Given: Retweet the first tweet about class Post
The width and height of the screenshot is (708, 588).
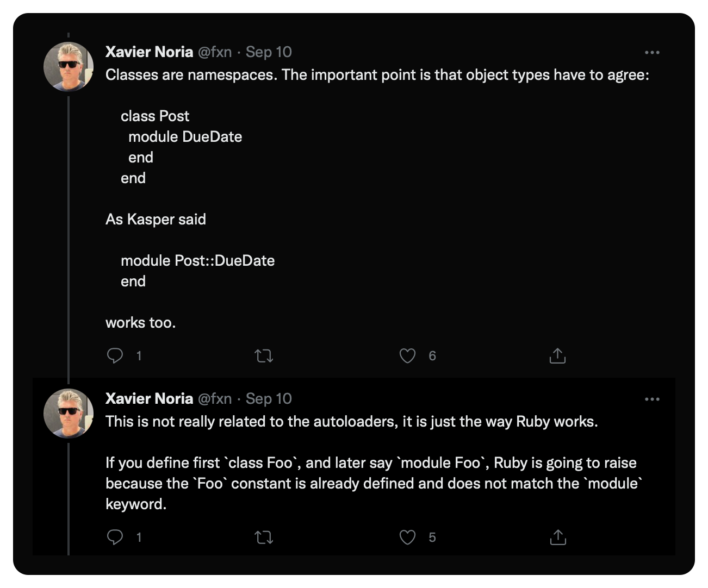Looking at the screenshot, I should (x=264, y=356).
